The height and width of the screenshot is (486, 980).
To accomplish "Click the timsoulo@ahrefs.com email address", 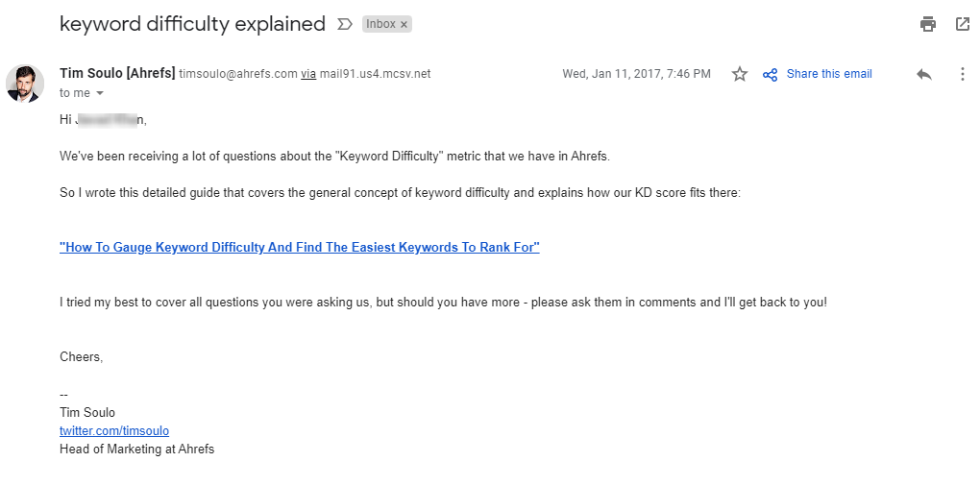I will coord(238,74).
